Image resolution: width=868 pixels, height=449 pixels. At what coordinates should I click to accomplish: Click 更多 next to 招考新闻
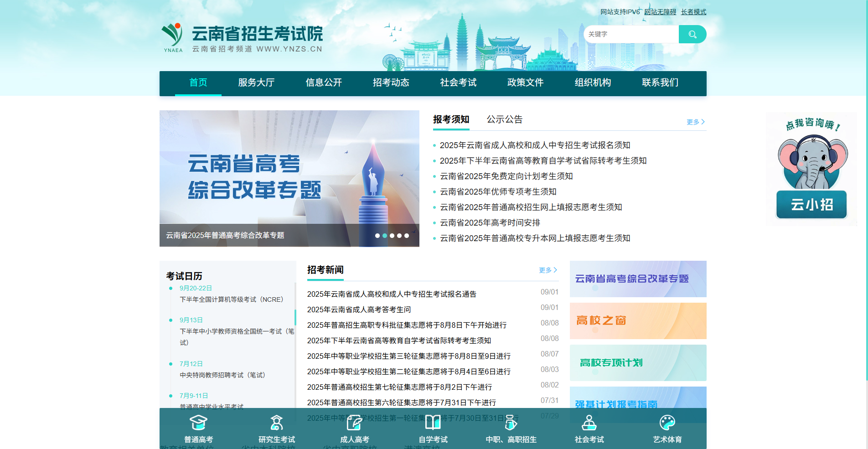click(x=547, y=270)
